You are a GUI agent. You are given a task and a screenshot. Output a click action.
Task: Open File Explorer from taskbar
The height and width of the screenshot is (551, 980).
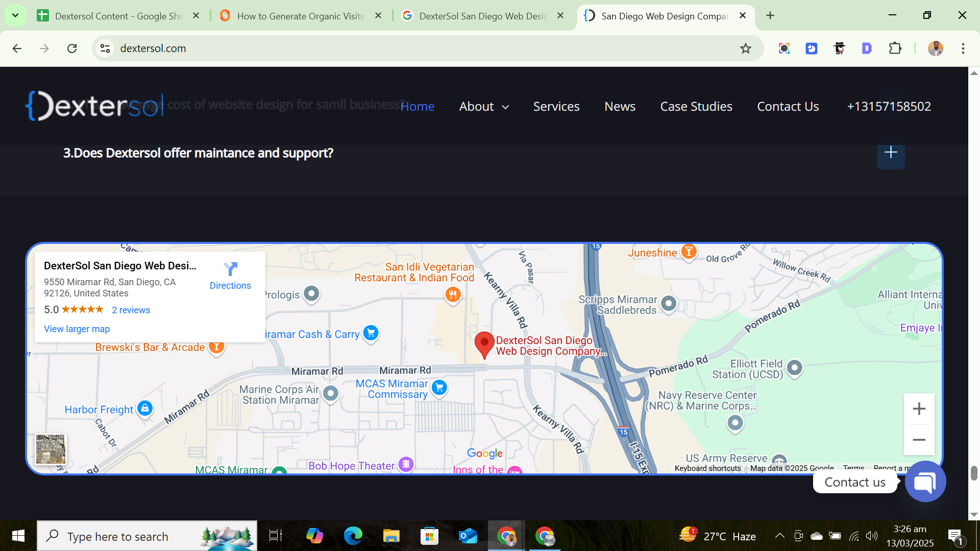pyautogui.click(x=391, y=536)
